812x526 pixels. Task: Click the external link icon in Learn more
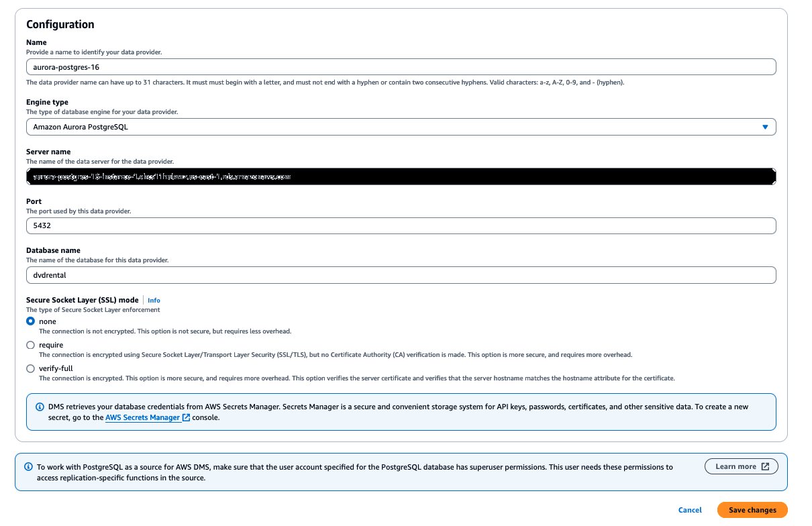coord(765,466)
